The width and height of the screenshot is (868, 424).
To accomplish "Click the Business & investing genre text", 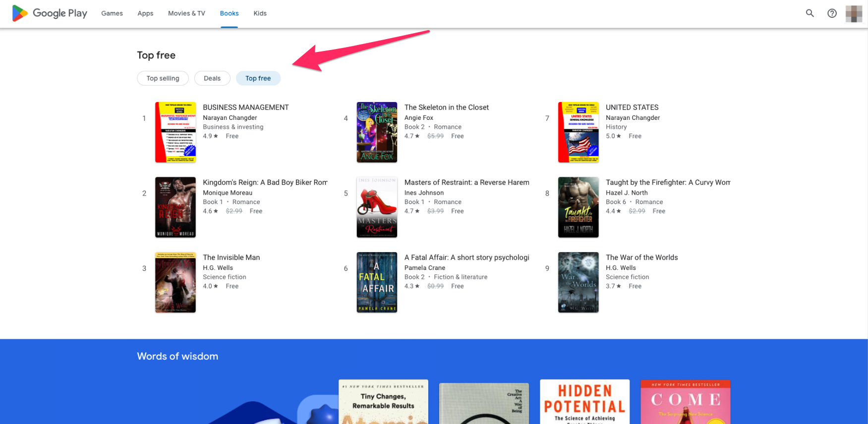I will click(233, 127).
